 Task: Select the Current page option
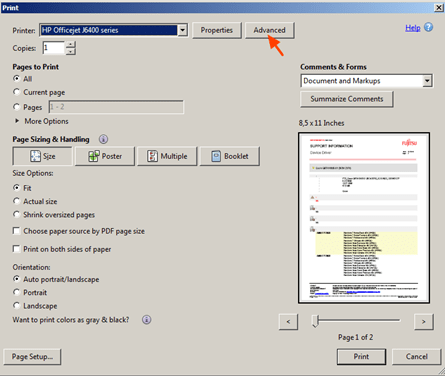click(16, 92)
